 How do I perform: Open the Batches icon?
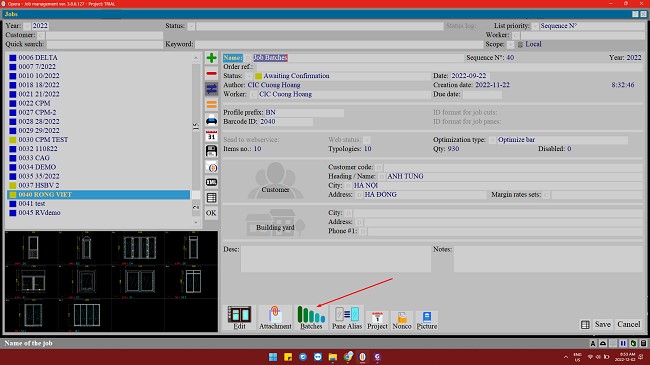311,318
